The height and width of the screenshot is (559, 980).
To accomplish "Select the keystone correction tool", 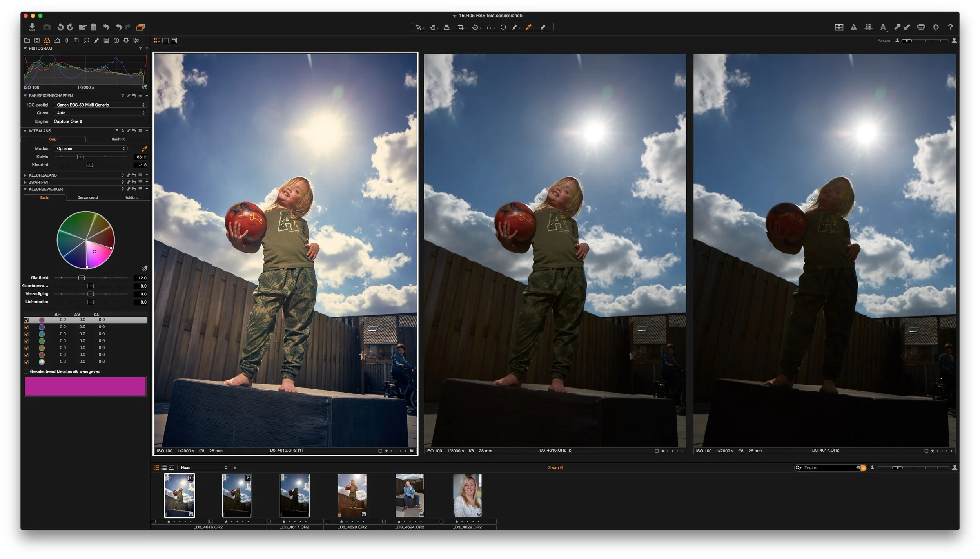I will (489, 27).
